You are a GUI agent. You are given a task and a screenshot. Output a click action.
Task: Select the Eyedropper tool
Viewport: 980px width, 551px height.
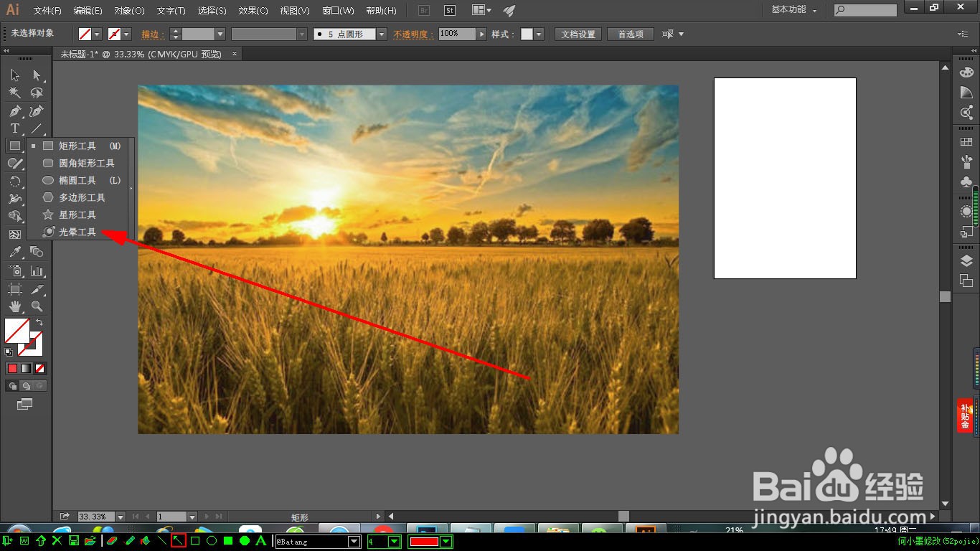click(x=15, y=252)
